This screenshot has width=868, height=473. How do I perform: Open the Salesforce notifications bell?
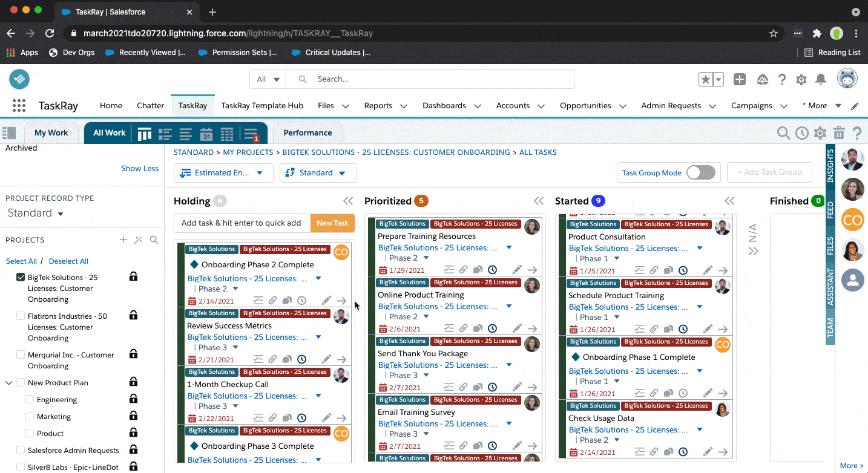pyautogui.click(x=821, y=79)
